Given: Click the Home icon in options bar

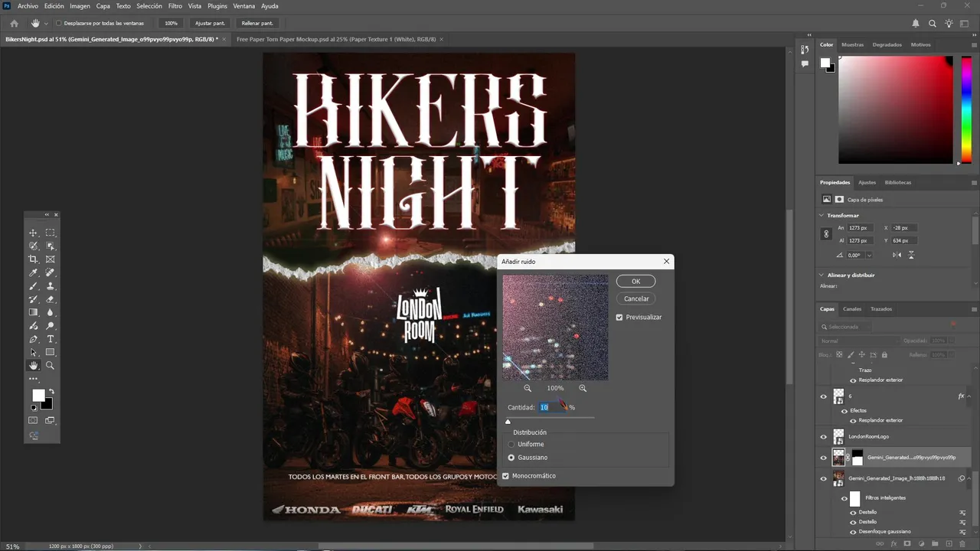Looking at the screenshot, I should tap(14, 23).
